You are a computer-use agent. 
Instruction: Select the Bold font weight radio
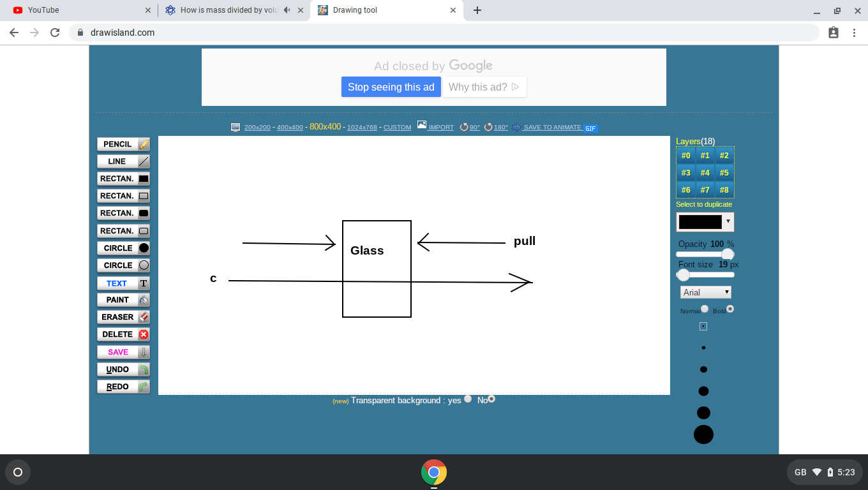[730, 309]
